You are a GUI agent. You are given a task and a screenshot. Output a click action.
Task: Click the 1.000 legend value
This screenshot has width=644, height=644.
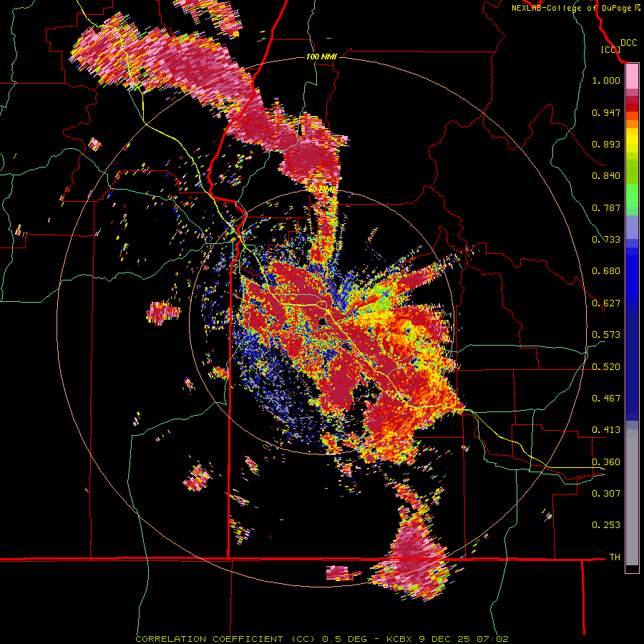point(606,80)
